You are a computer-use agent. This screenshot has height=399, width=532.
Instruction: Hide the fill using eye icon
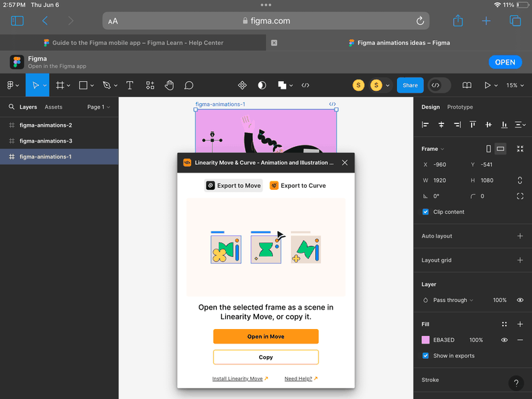click(x=504, y=340)
